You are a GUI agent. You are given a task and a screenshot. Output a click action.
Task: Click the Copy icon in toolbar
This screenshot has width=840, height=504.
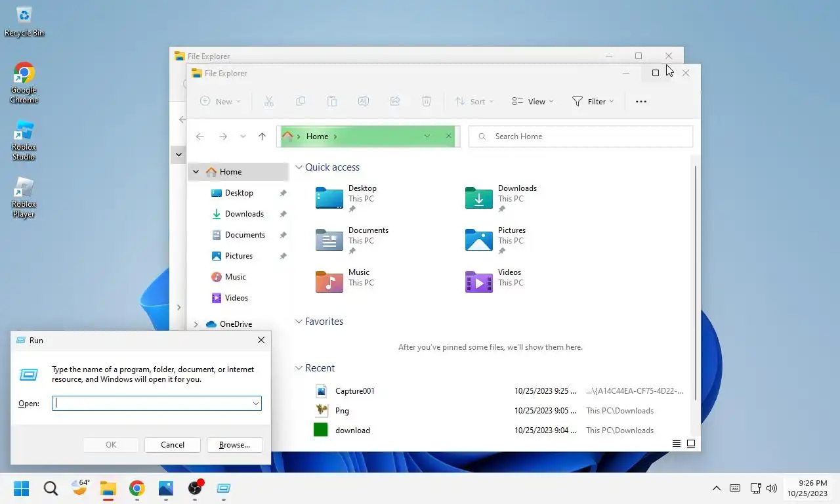coord(301,101)
